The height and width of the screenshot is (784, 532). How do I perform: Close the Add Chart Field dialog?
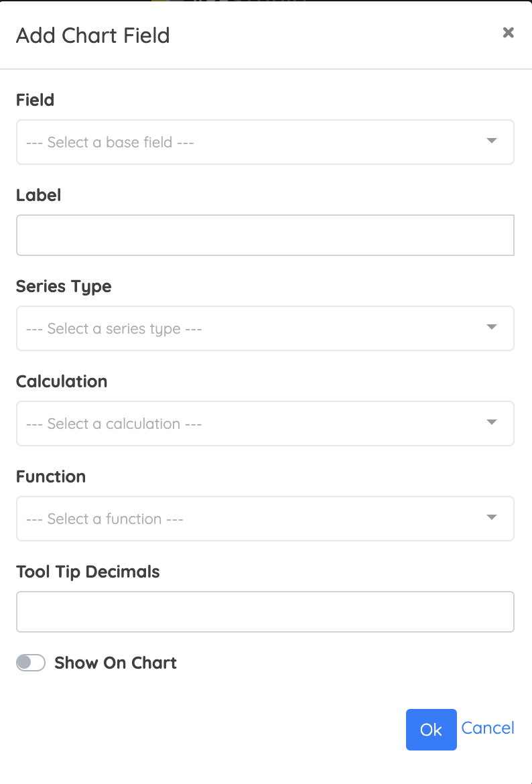tap(508, 33)
